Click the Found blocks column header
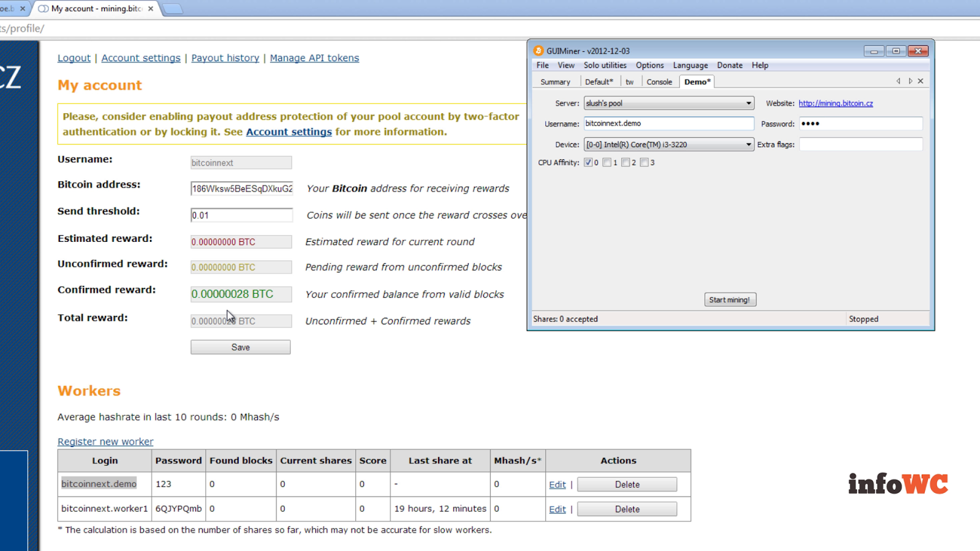Screen dimensions: 980x551 pyautogui.click(x=241, y=460)
